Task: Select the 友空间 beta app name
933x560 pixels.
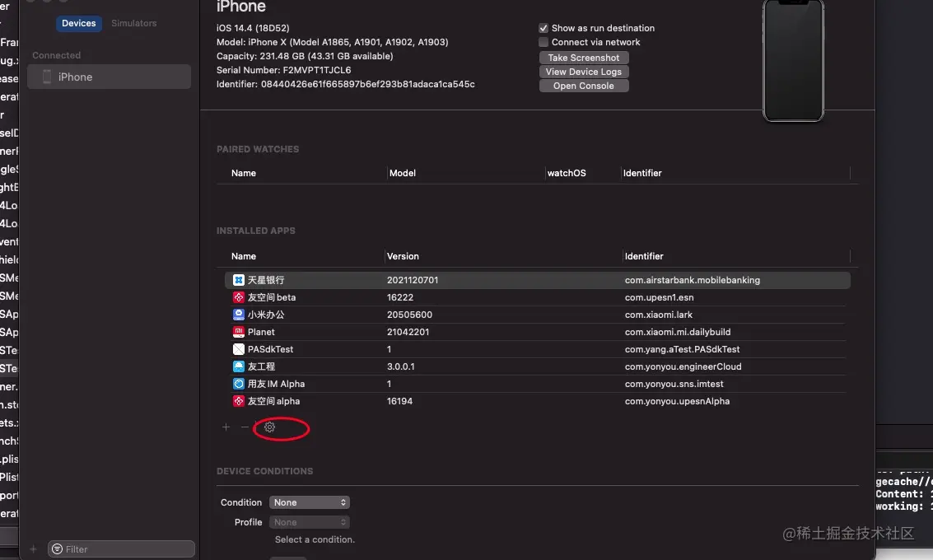Action: click(271, 297)
